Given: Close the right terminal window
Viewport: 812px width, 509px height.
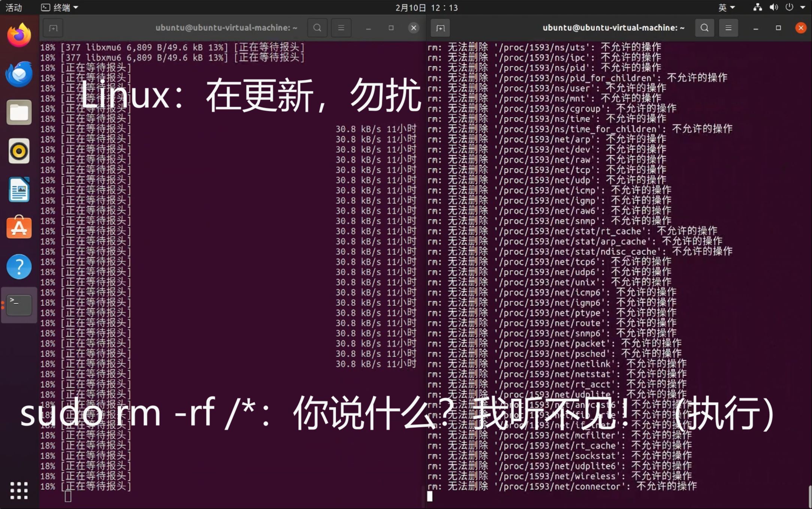Looking at the screenshot, I should [x=801, y=28].
